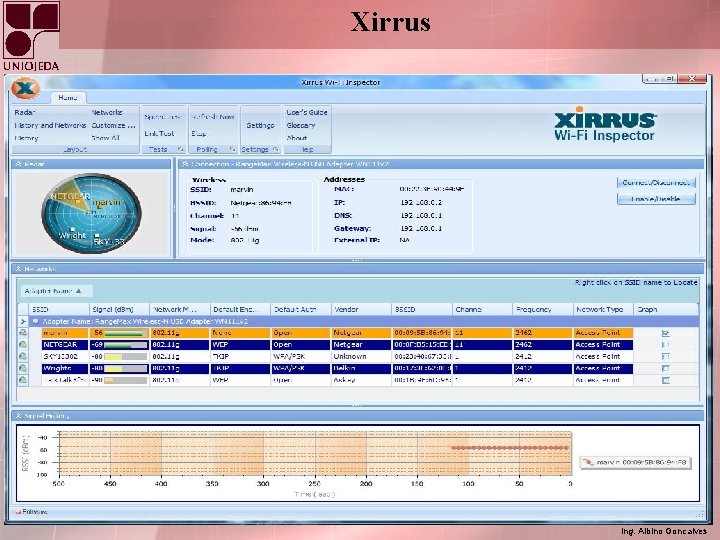Toggle the Adapter Name sort chip
The width and height of the screenshot is (720, 540).
coord(57,291)
